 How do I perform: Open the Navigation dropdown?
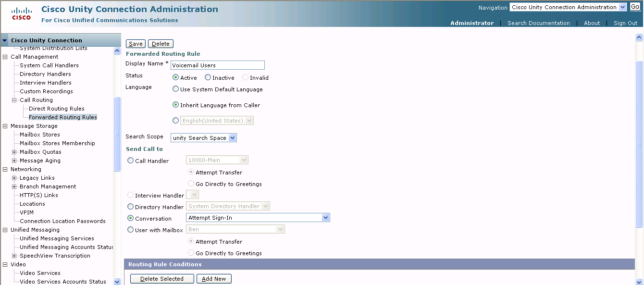click(569, 7)
